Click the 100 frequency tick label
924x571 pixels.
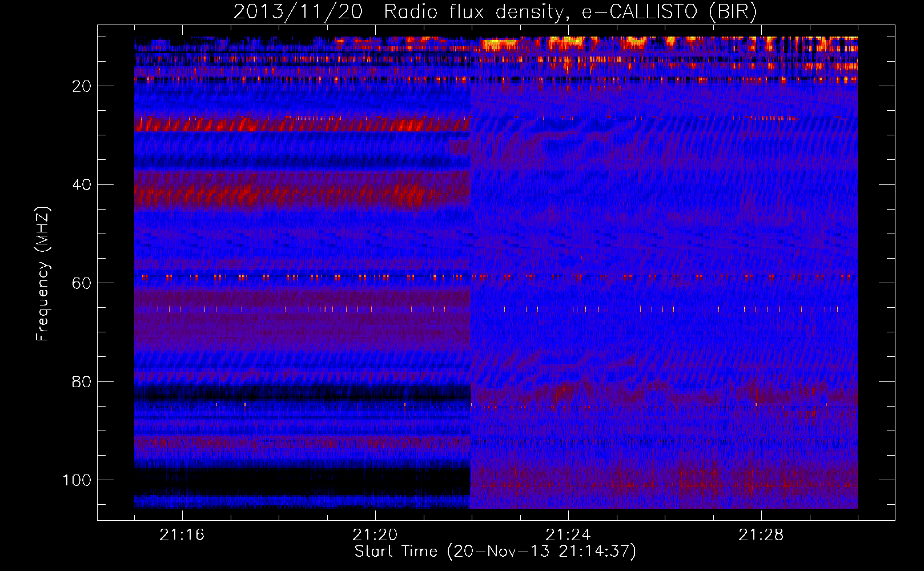[77, 480]
